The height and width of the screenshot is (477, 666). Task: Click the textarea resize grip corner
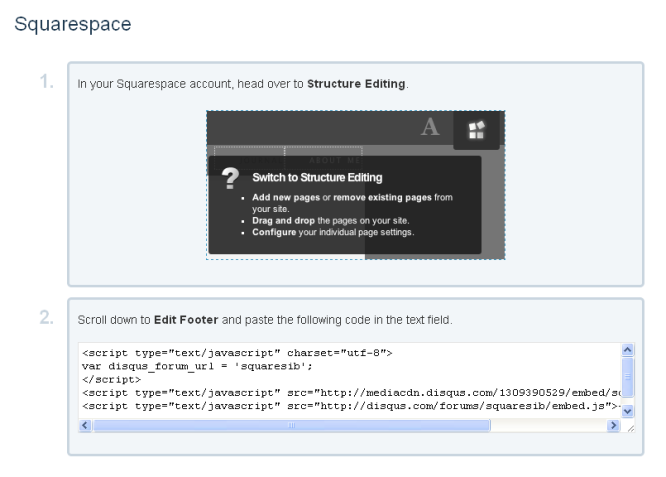pos(629,426)
